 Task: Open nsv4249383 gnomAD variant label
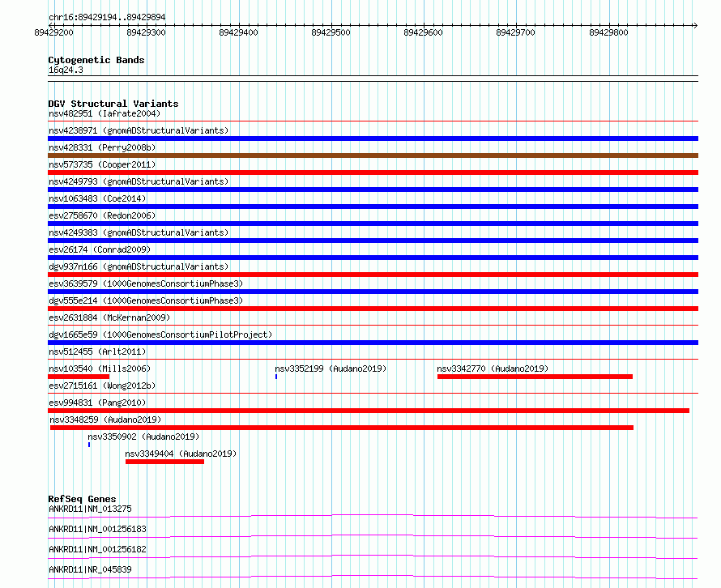[139, 232]
